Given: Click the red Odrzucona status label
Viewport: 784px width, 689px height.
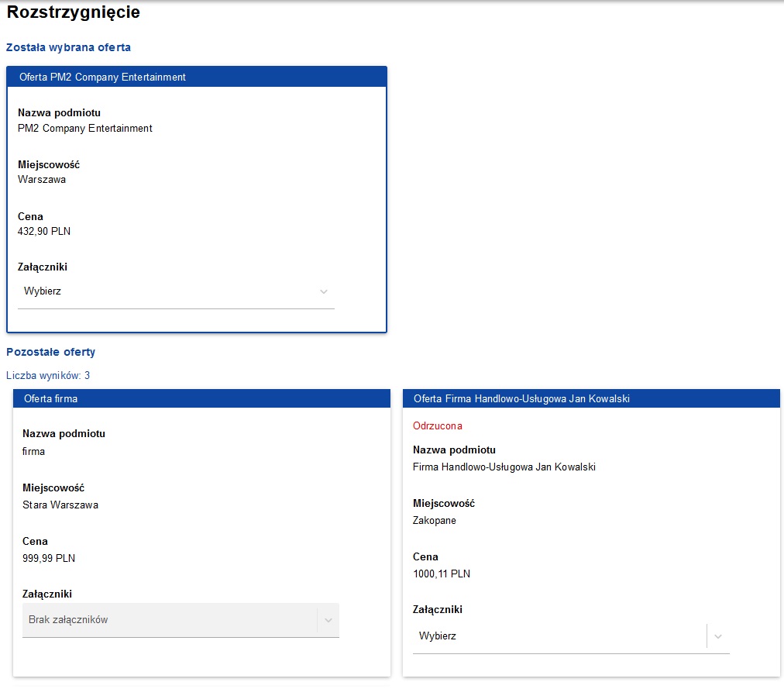Looking at the screenshot, I should [x=437, y=425].
